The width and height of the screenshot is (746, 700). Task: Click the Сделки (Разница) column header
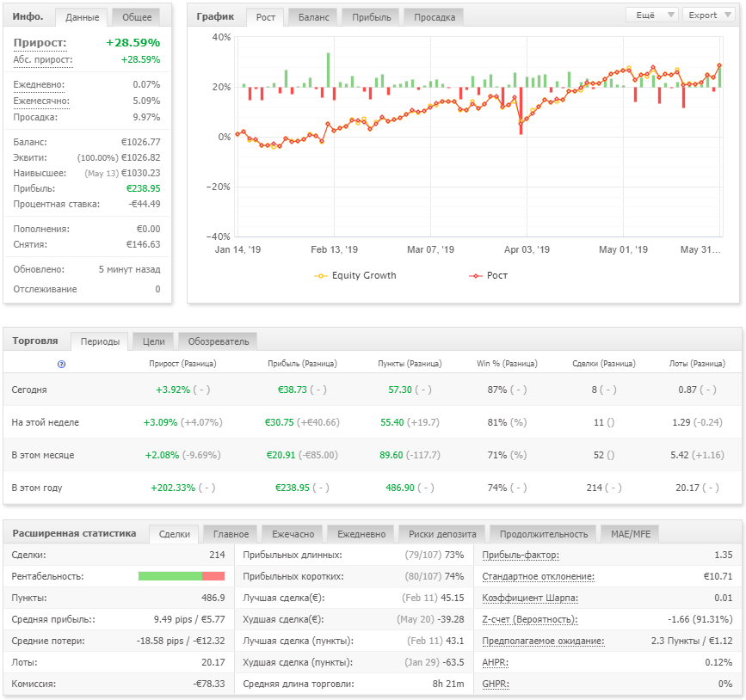coord(604,364)
